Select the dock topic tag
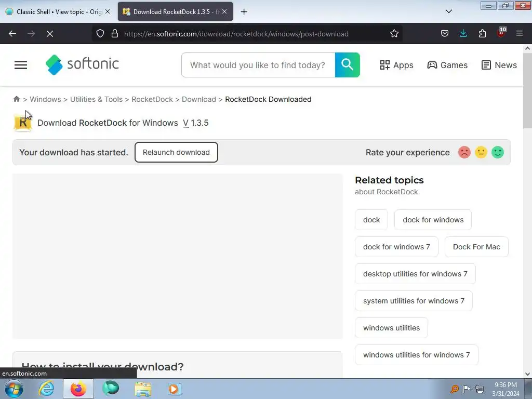This screenshot has height=399, width=532. point(371,220)
